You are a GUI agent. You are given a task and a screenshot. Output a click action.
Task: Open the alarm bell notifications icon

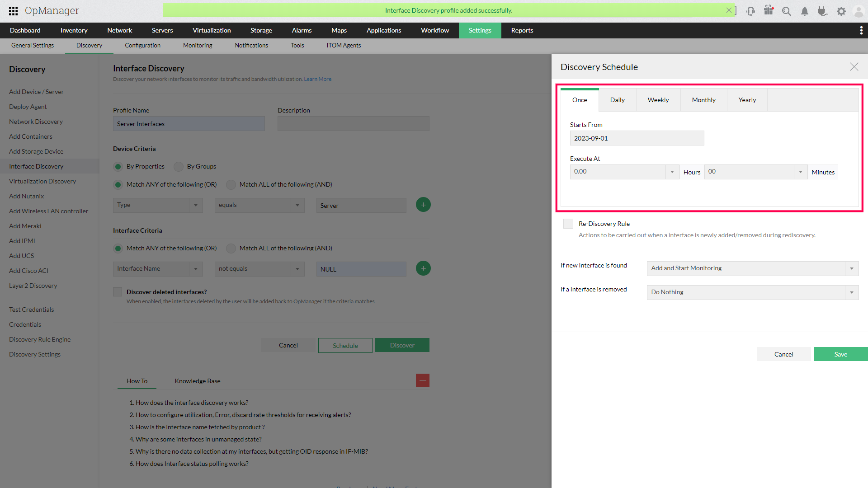pos(805,11)
